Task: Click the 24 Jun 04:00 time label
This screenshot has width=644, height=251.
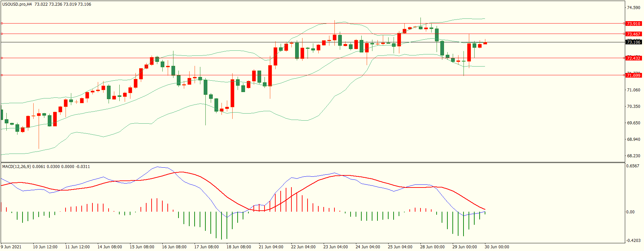Action: point(368,247)
